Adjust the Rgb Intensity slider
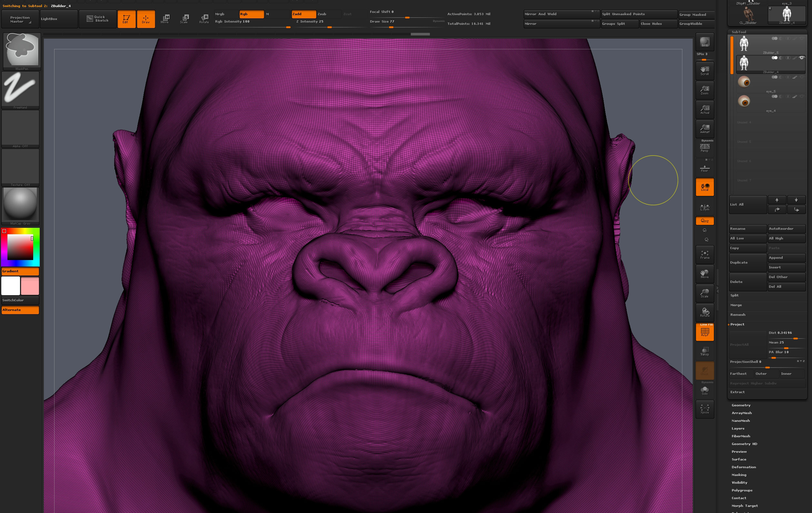 pyautogui.click(x=253, y=23)
